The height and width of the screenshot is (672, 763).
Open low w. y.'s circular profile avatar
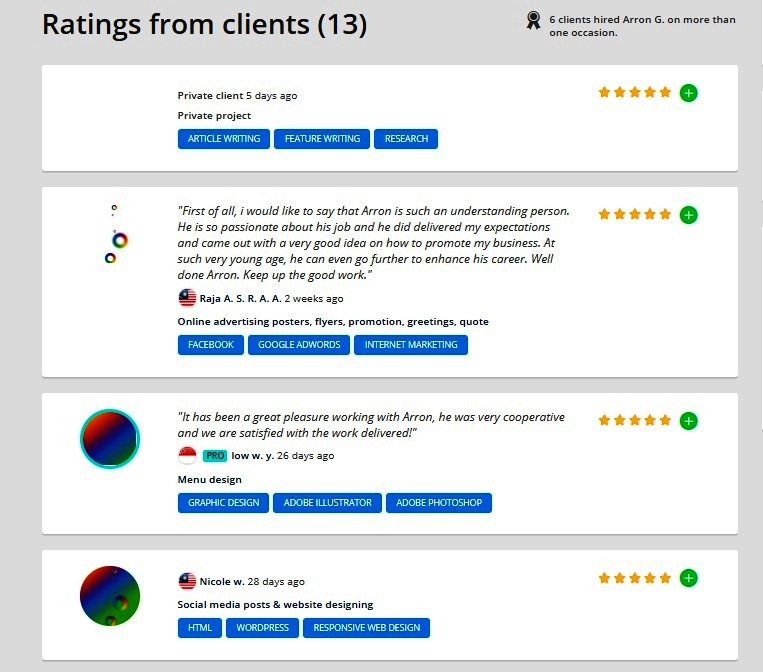coord(110,438)
